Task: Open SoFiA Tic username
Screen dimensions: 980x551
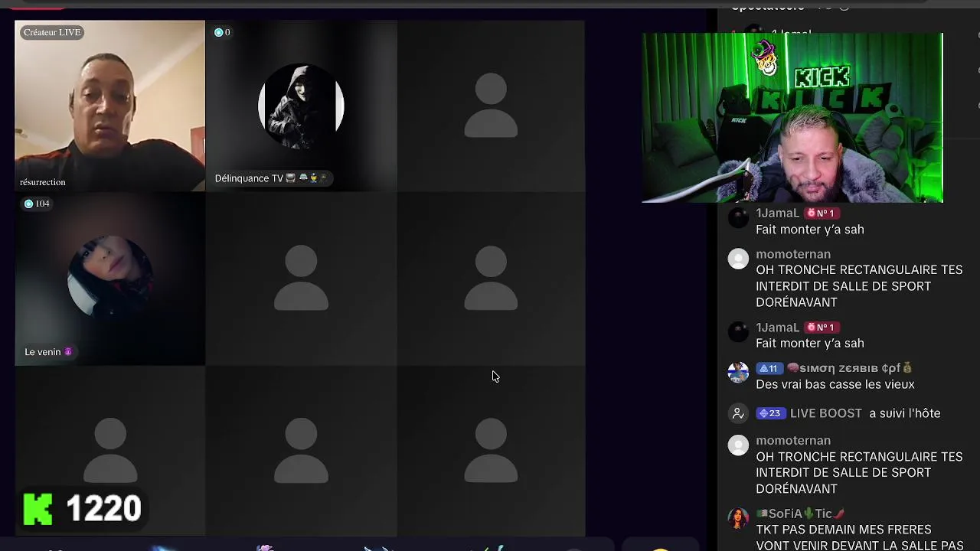Action: [801, 514]
